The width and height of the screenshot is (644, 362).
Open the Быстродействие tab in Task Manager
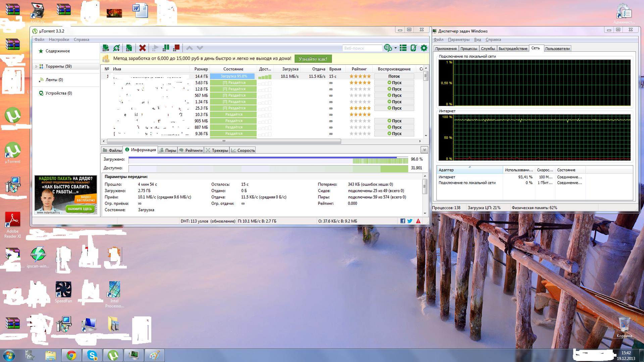coord(513,49)
